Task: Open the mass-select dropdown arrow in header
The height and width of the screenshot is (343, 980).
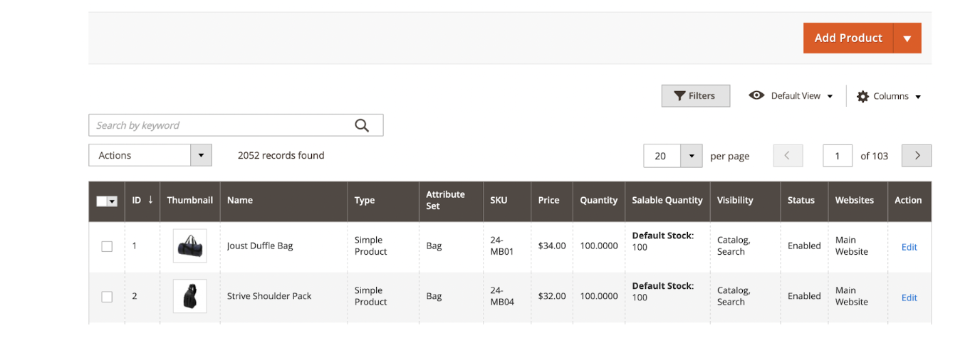Action: click(113, 201)
